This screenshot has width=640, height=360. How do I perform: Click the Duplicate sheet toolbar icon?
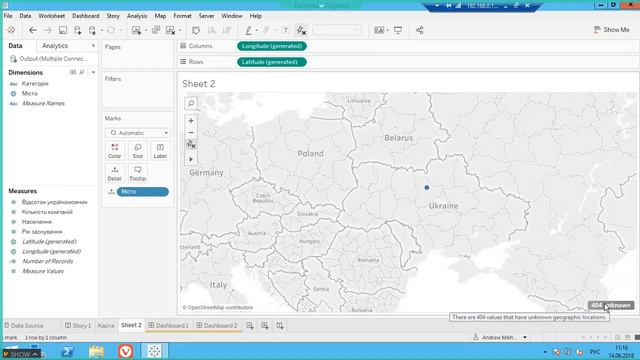156,30
